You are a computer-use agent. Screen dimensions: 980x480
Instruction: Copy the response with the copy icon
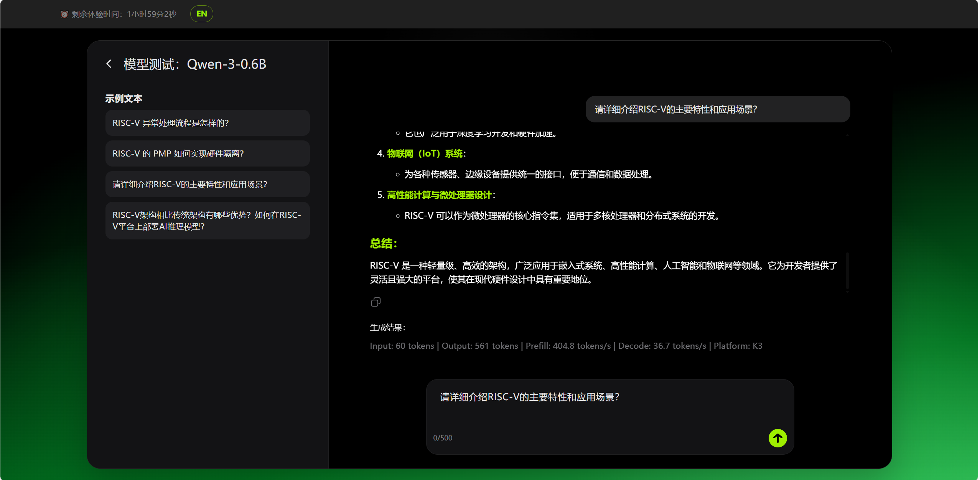376,302
